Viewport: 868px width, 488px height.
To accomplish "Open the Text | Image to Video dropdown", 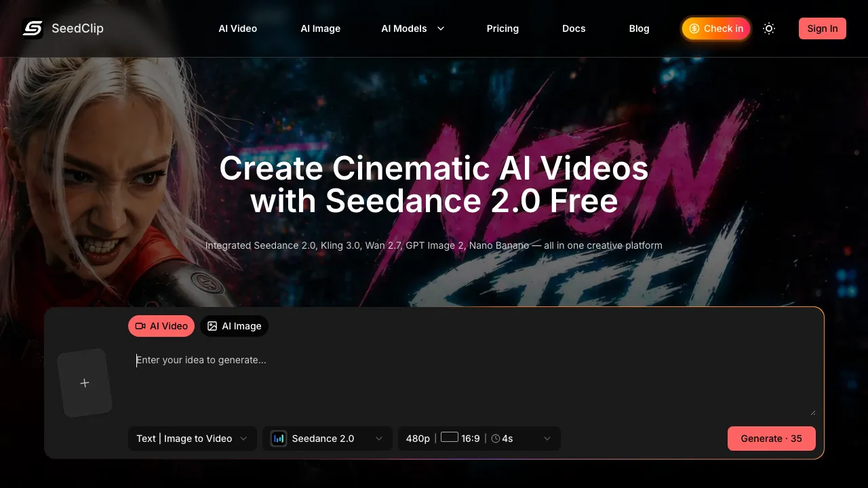I will (193, 439).
